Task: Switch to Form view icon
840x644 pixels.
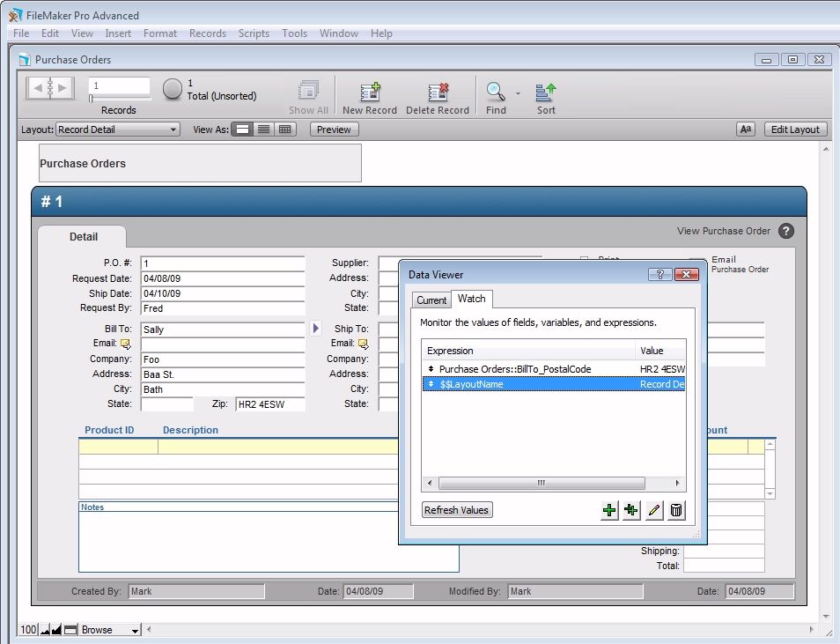Action: (242, 130)
